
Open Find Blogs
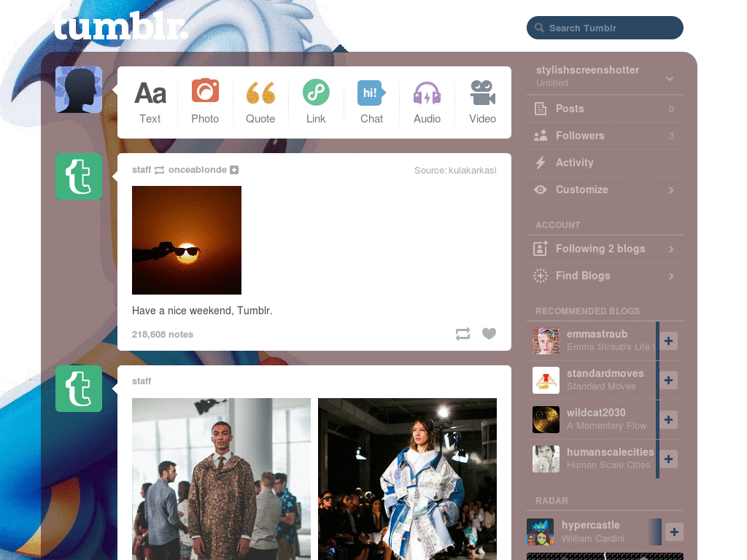[605, 276]
